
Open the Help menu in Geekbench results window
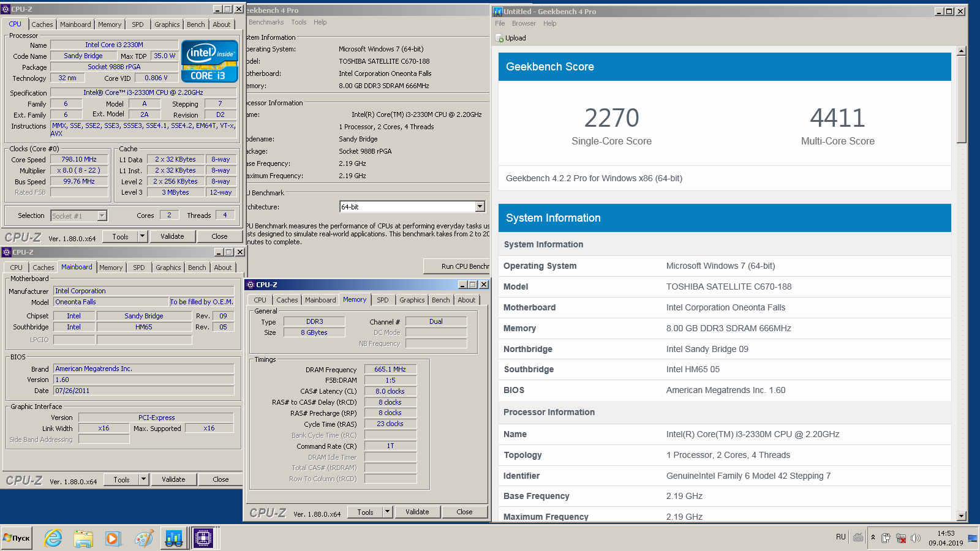pos(550,23)
